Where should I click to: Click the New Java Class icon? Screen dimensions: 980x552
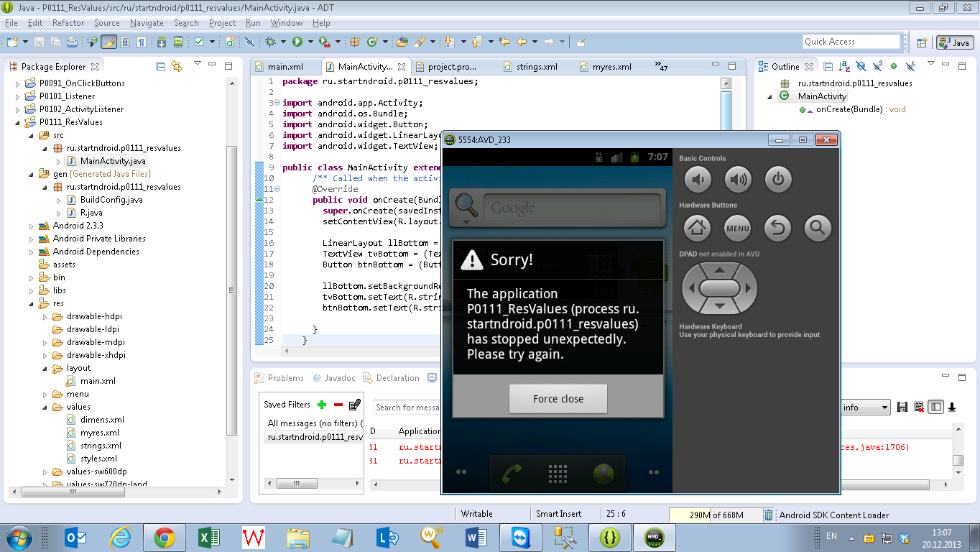(x=372, y=42)
